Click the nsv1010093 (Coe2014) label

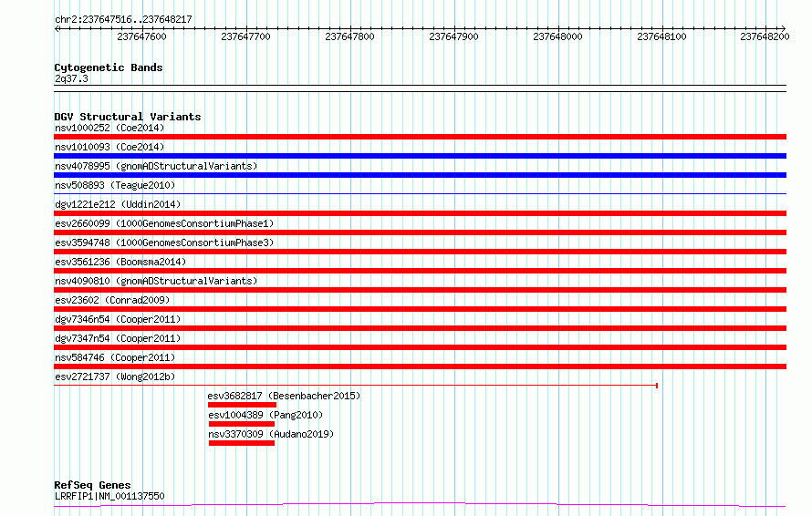point(109,147)
